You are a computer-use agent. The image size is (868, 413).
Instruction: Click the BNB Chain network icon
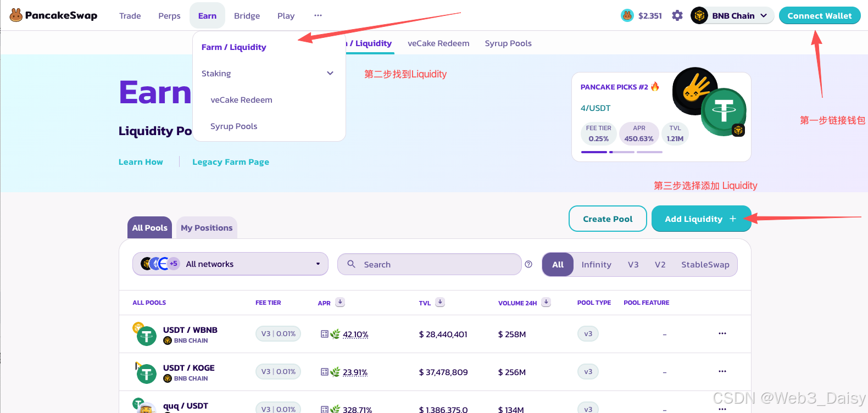tap(699, 15)
